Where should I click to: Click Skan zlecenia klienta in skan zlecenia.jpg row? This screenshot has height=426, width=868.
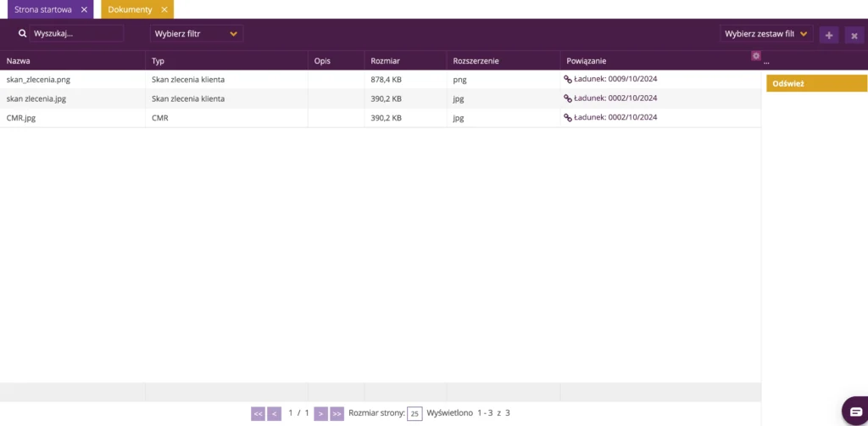pos(188,98)
